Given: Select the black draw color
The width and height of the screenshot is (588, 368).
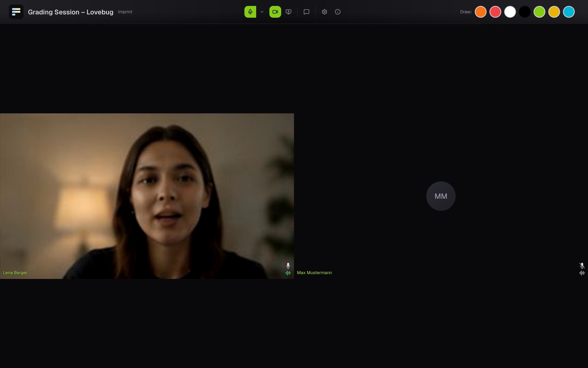Looking at the screenshot, I should click(x=525, y=12).
